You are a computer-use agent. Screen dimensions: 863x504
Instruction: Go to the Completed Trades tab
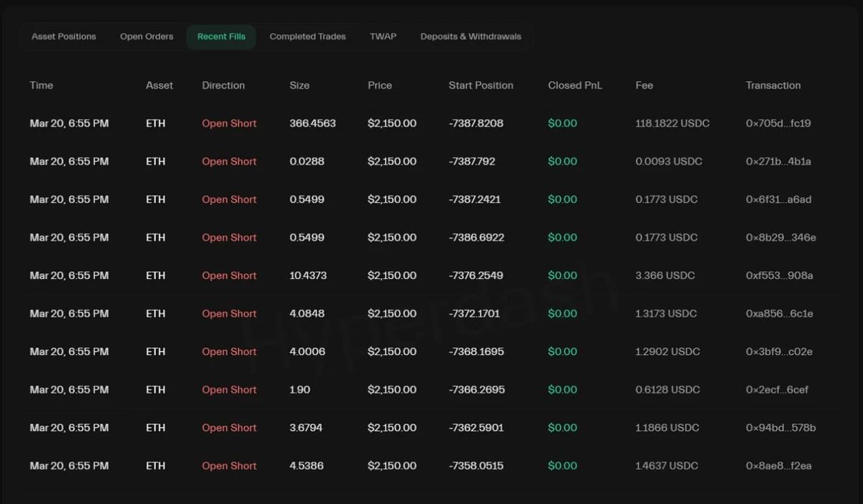click(x=308, y=37)
